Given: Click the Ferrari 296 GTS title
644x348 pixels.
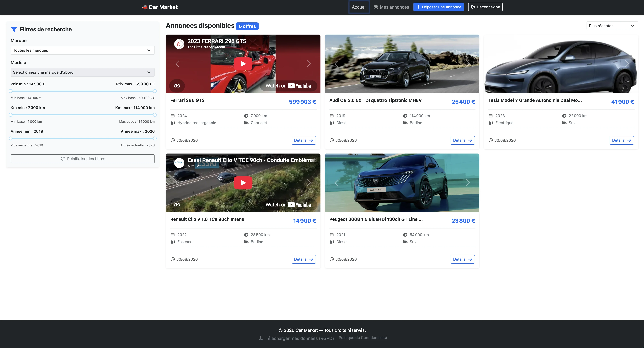Looking at the screenshot, I should click(187, 100).
